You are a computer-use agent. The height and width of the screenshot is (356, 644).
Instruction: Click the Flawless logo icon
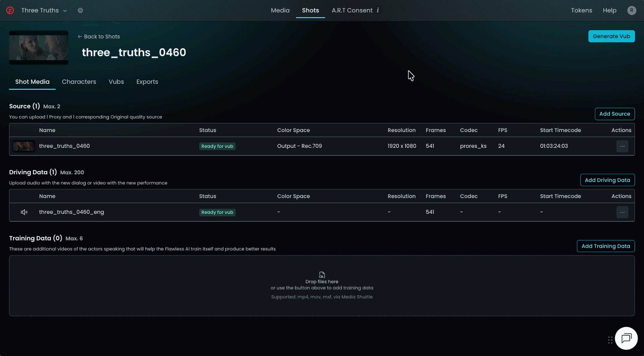(x=10, y=10)
